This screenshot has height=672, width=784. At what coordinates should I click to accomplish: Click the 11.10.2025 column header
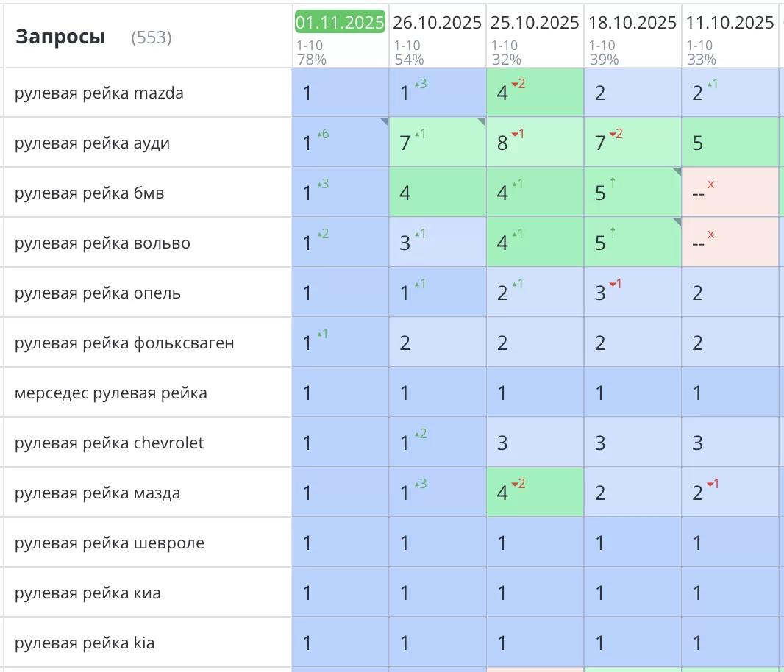730,23
